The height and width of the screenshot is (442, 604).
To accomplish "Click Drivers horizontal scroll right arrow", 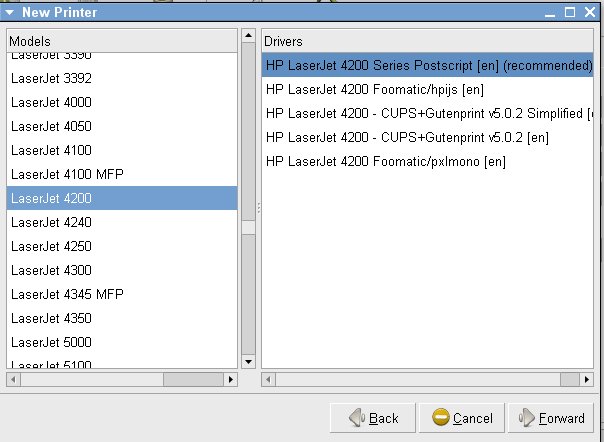I will tap(587, 380).
